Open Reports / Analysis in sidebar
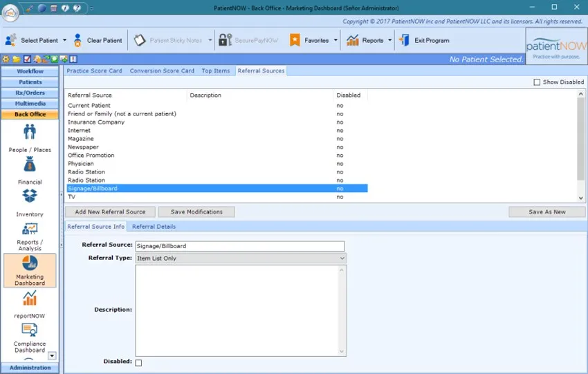 point(30,236)
